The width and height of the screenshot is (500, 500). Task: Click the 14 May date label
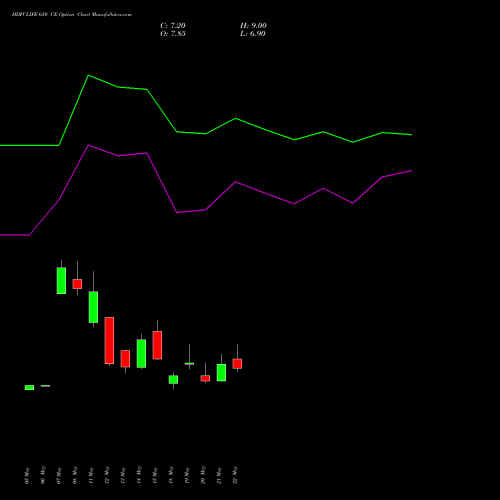point(139,475)
